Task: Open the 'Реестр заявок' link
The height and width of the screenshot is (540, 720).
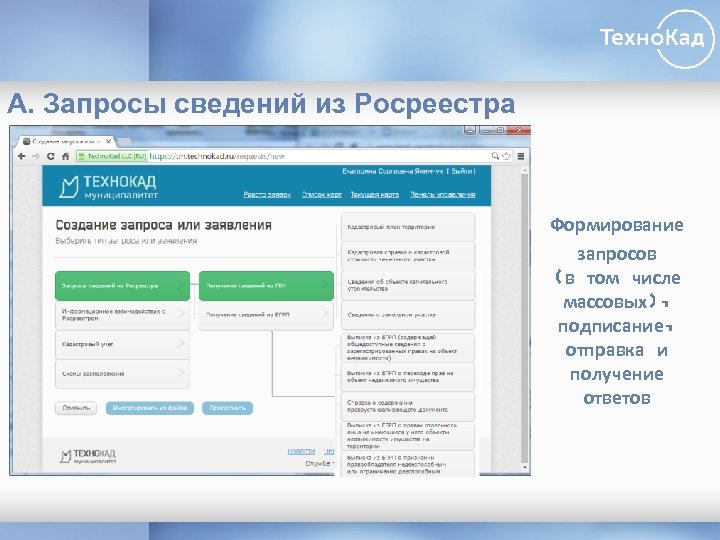Action: [x=267, y=194]
